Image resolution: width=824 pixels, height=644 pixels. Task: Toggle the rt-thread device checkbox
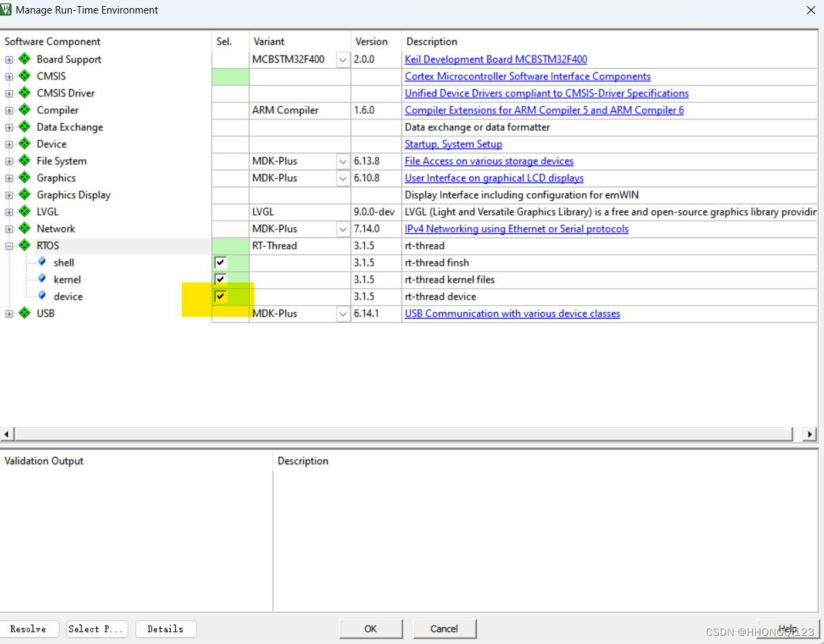point(220,296)
